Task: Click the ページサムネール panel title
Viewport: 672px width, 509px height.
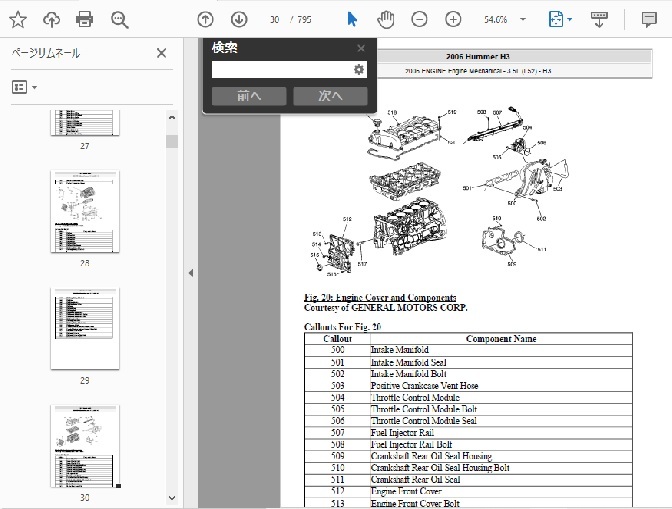Action: click(45, 53)
